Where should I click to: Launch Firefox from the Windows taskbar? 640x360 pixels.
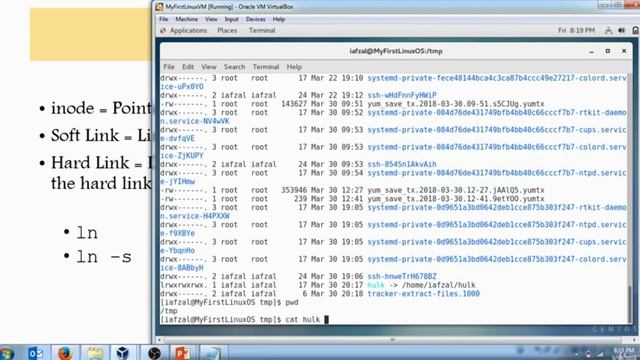coord(65,353)
